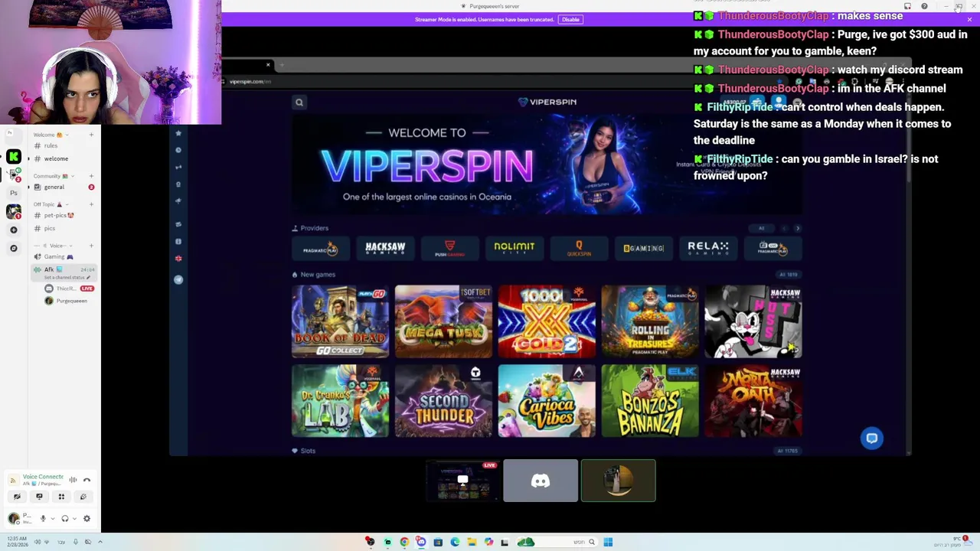This screenshot has height=551, width=980.
Task: Toggle Discord headphones deafen
Action: (x=64, y=518)
